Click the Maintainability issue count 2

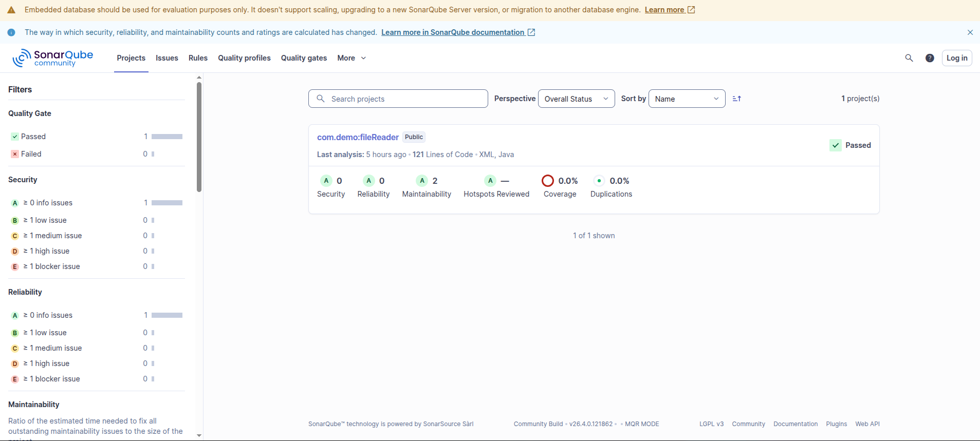click(x=435, y=181)
